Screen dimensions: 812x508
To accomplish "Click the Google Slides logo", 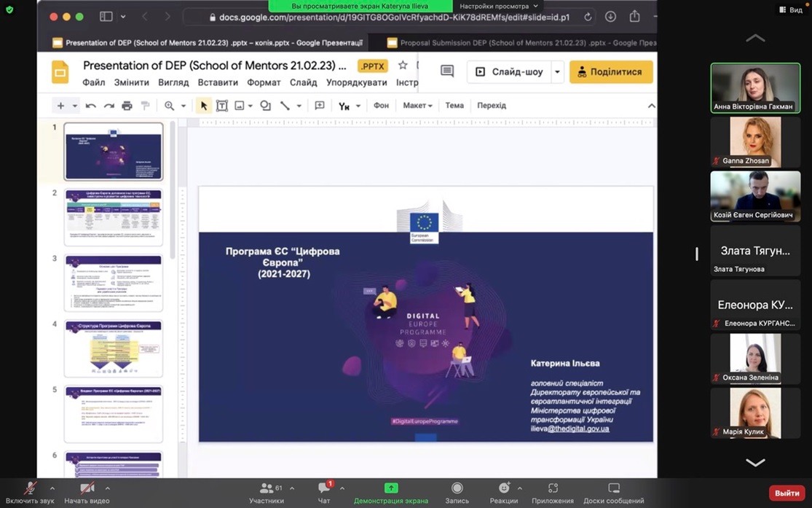I will click(x=60, y=72).
